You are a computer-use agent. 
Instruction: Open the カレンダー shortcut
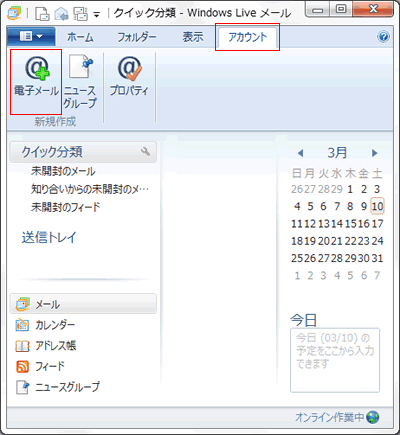(55, 325)
